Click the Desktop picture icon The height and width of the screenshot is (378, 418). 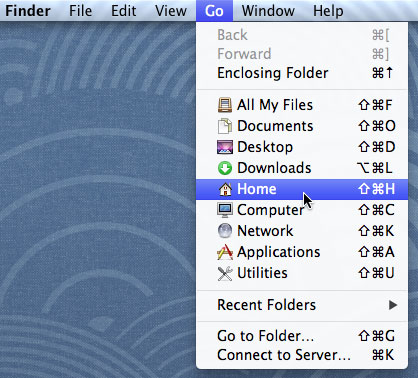[225, 147]
